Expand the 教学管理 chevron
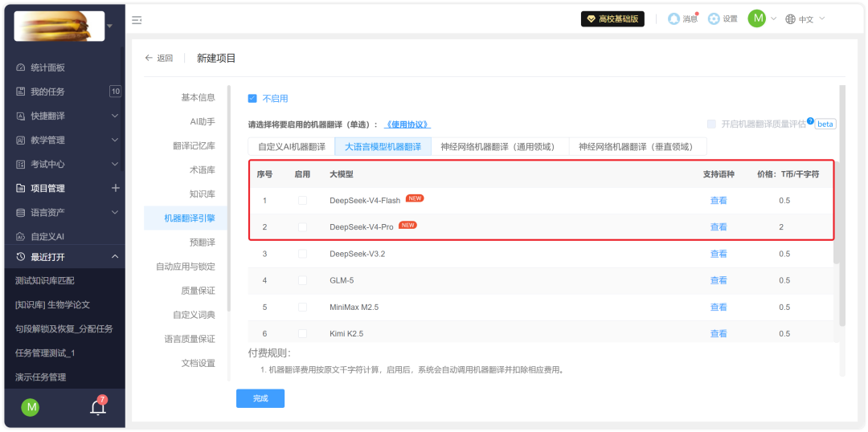Screen dimensions: 868x432 (x=115, y=140)
